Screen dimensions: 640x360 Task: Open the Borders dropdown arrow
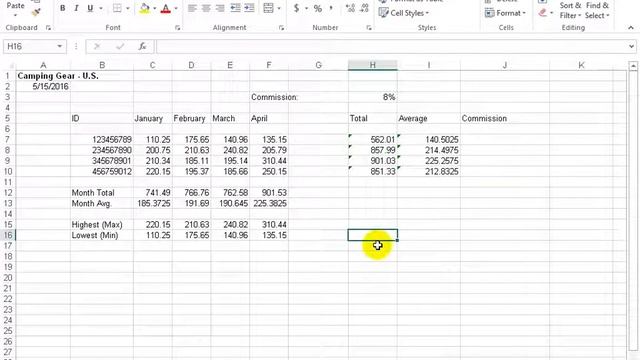pyautogui.click(x=127, y=8)
